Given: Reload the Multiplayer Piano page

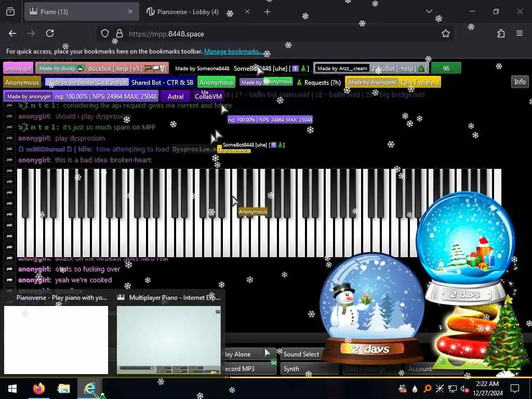Looking at the screenshot, I should pos(50,34).
